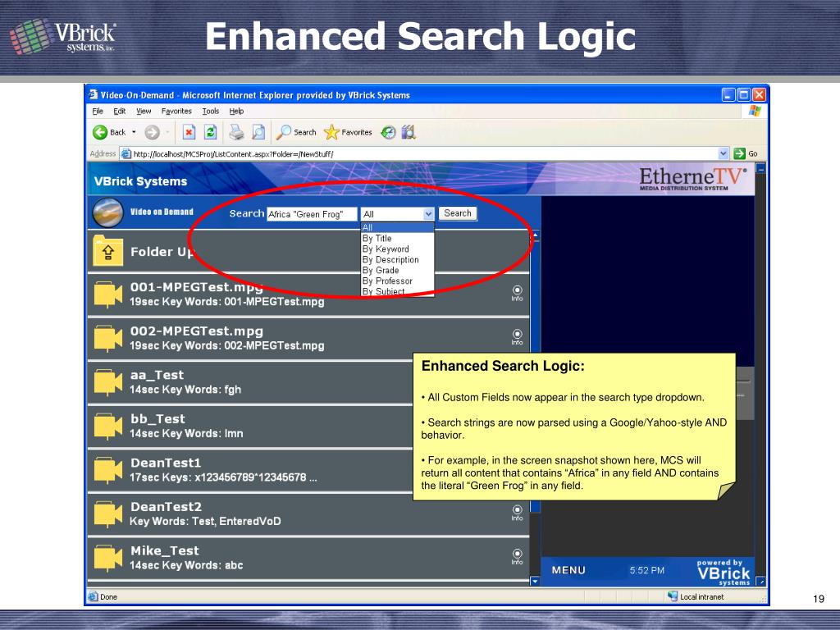Click the browser Back button

pyautogui.click(x=109, y=132)
